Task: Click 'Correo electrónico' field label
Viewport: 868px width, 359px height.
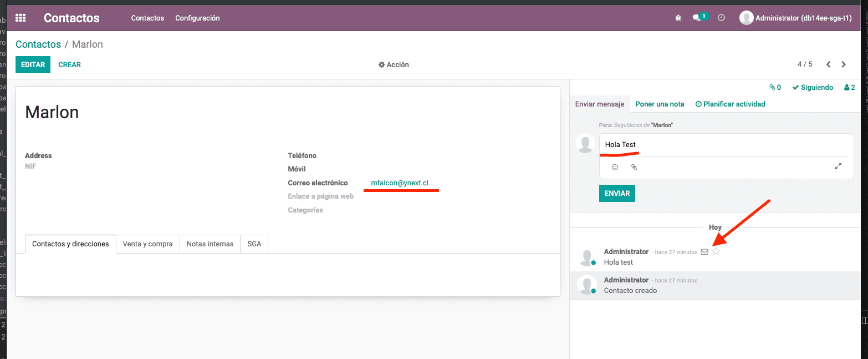Action: pyautogui.click(x=318, y=183)
